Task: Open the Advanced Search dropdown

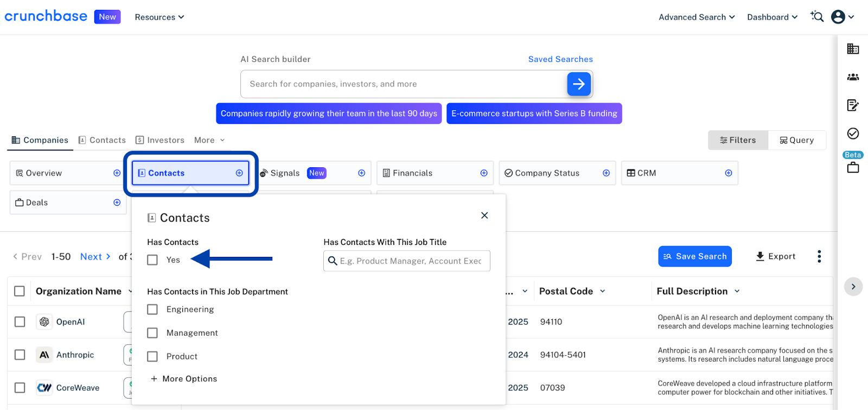Action: [x=697, y=17]
